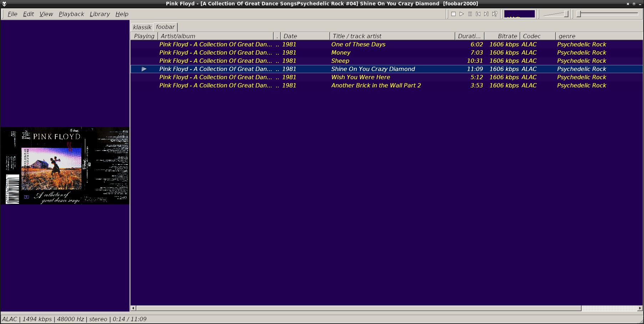The height and width of the screenshot is (324, 644).
Task: Click 1606 kbps bitrate of Another Brick
Action: 504,85
